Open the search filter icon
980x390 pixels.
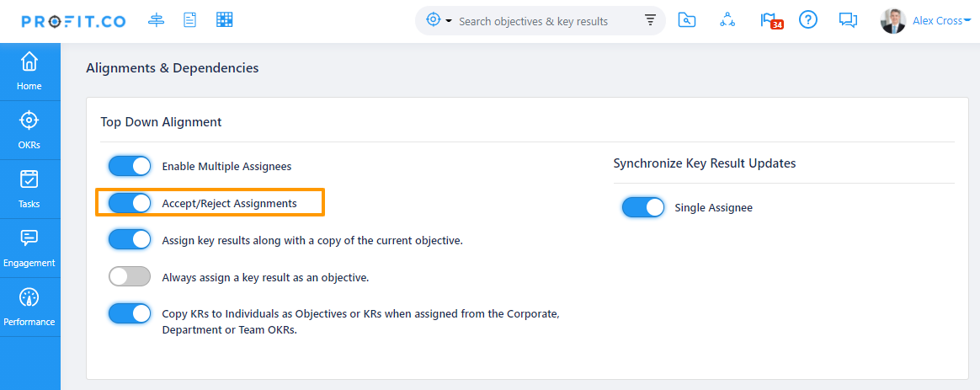pyautogui.click(x=650, y=20)
